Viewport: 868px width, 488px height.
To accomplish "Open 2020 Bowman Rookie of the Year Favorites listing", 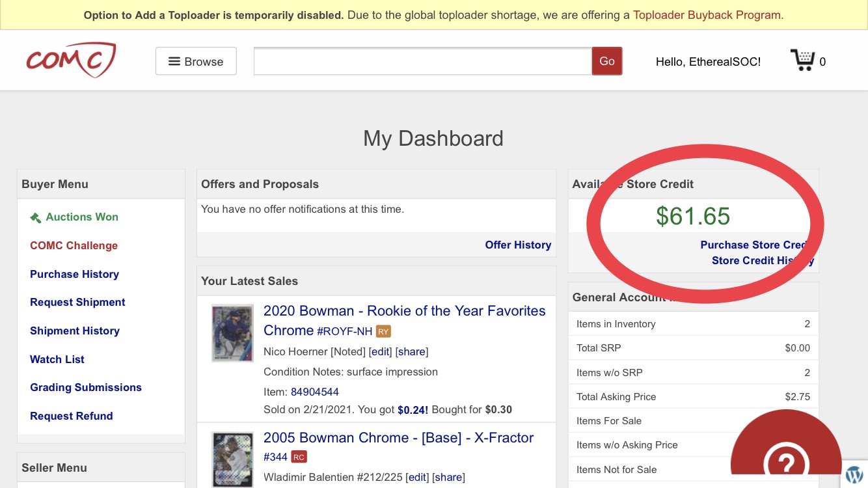I will (405, 320).
